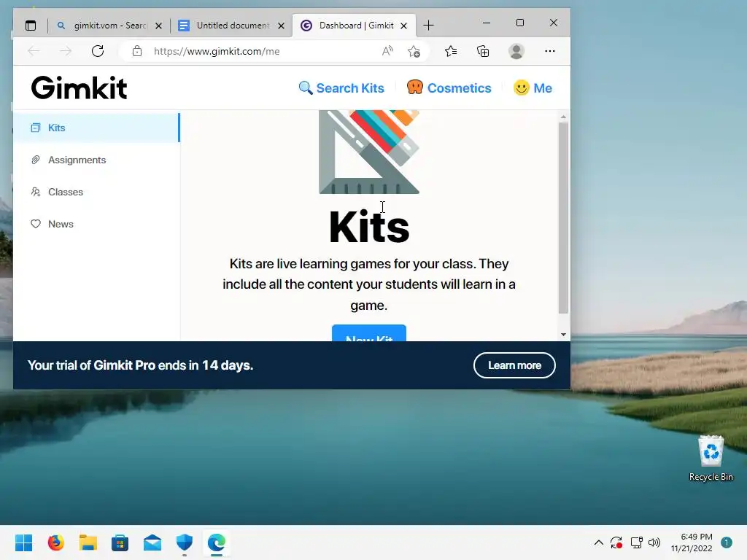View site information lock icon
Screen dimensions: 747x560
137,51
